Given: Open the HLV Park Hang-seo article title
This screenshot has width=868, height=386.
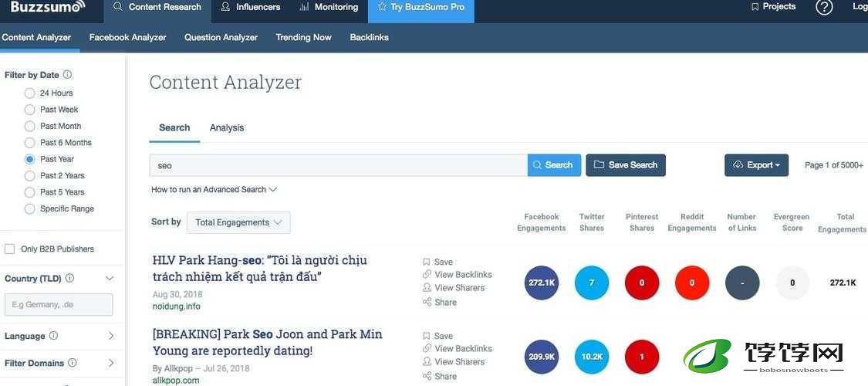Looking at the screenshot, I should click(260, 268).
